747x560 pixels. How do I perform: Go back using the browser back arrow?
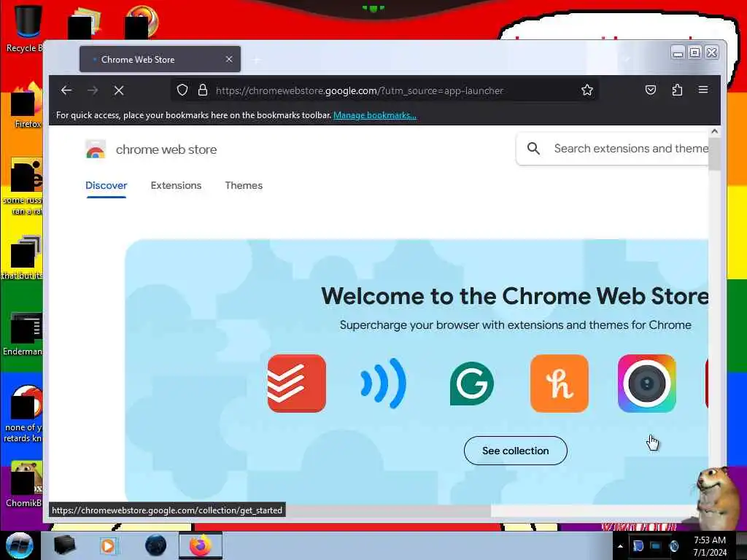tap(66, 90)
